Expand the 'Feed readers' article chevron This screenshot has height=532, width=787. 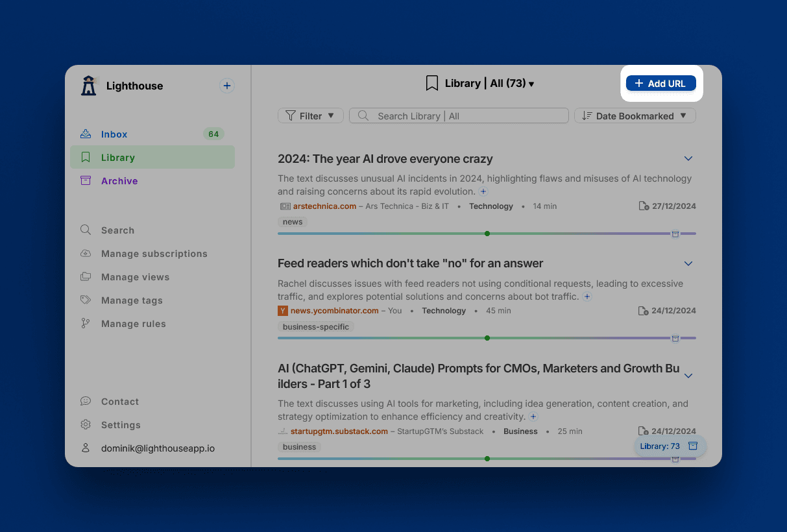coord(688,263)
